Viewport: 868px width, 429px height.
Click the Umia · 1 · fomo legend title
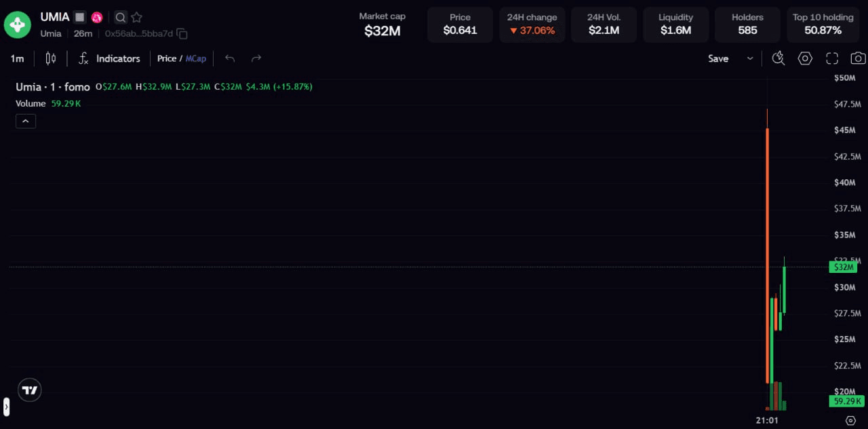(53, 87)
